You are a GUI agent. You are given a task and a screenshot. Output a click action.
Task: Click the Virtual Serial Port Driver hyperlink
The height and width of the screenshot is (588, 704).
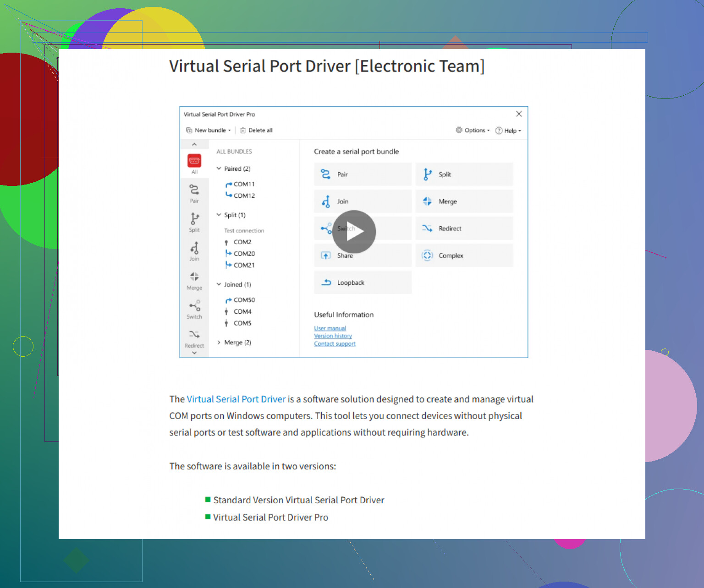[236, 399]
